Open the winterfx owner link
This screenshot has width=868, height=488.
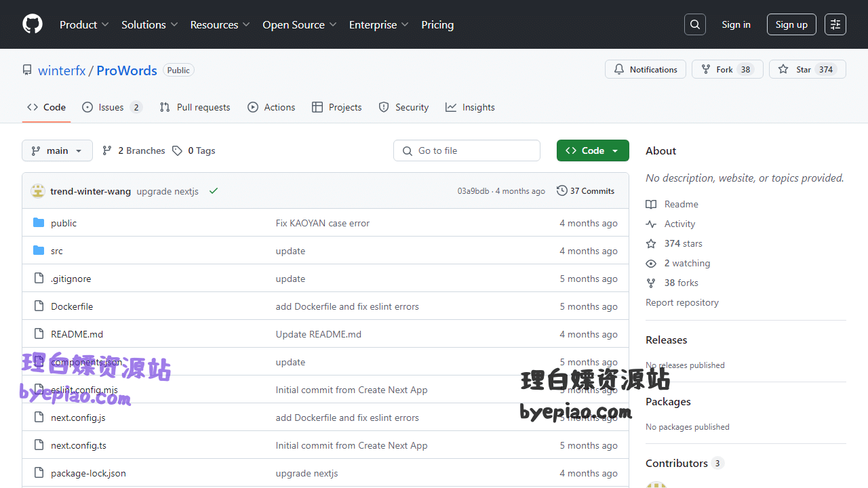point(62,70)
